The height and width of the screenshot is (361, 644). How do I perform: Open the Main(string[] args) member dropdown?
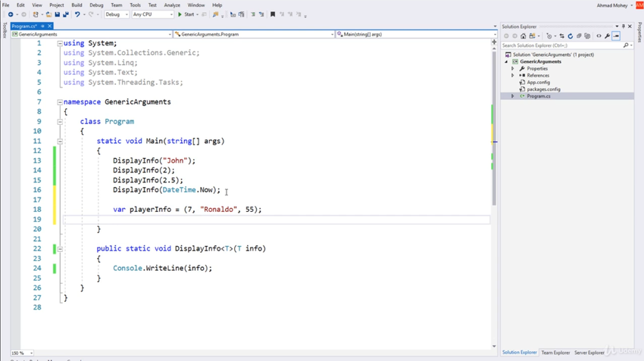click(416, 35)
